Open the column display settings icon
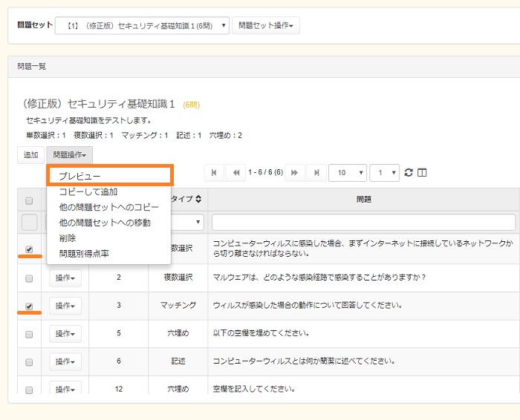This screenshot has width=520, height=420. tap(422, 173)
